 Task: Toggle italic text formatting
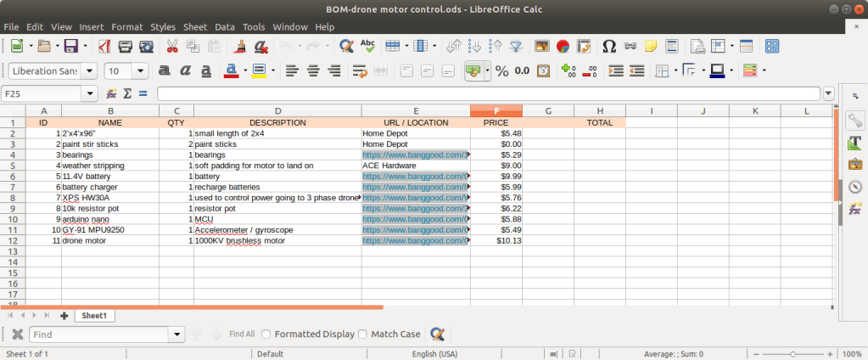point(184,70)
